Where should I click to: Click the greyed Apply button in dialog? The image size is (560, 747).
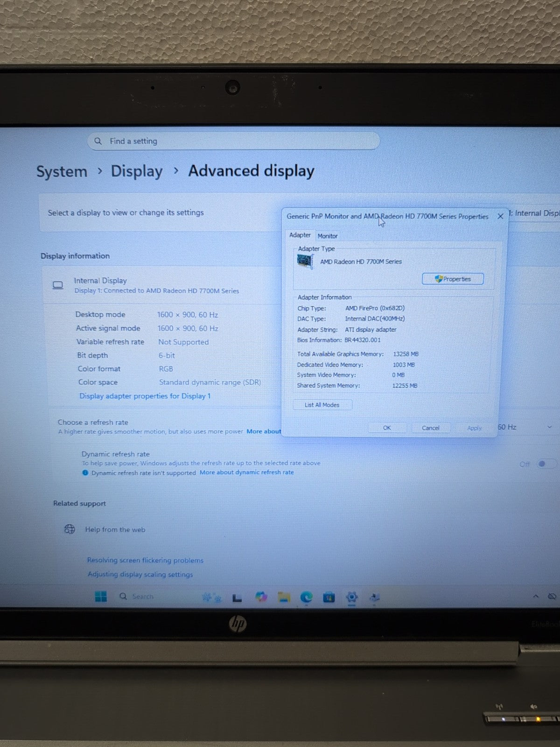click(x=474, y=428)
